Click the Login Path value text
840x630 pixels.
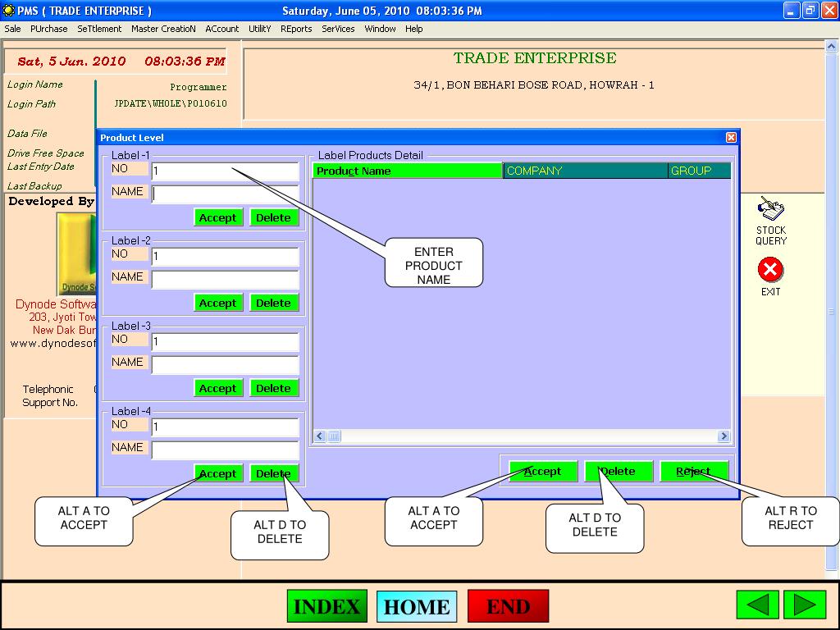pos(171,103)
